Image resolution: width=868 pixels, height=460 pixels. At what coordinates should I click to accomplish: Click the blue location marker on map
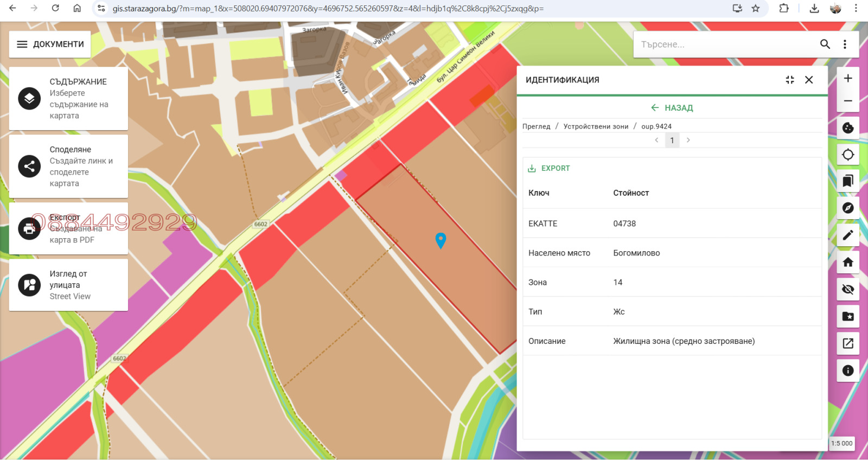(441, 240)
